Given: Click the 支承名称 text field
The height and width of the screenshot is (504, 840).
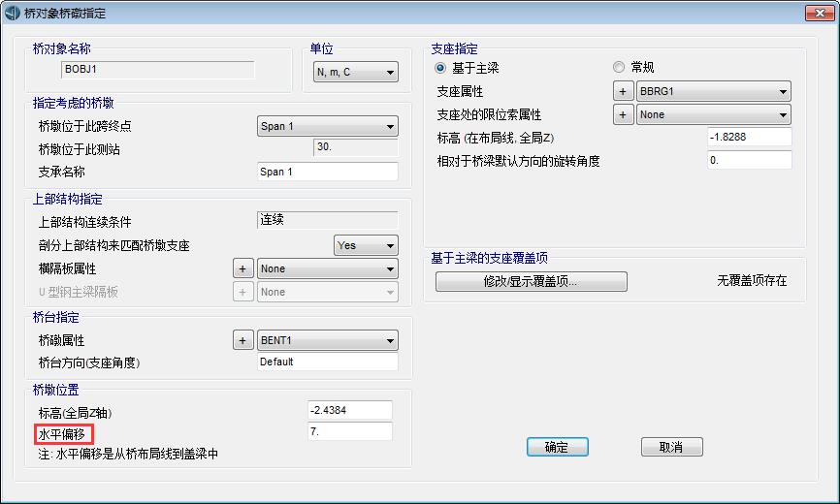Looking at the screenshot, I should pyautogui.click(x=328, y=172).
